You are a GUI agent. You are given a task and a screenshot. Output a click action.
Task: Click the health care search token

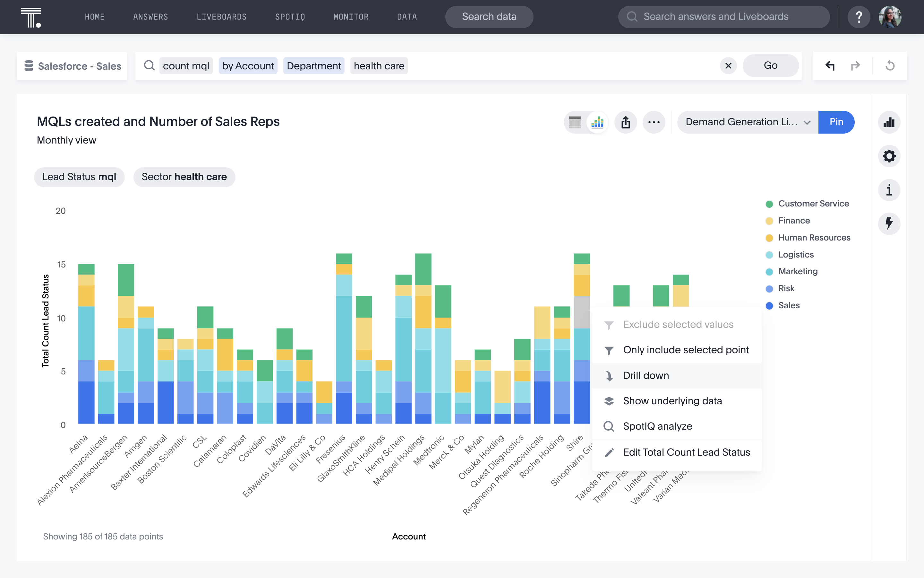click(x=379, y=66)
